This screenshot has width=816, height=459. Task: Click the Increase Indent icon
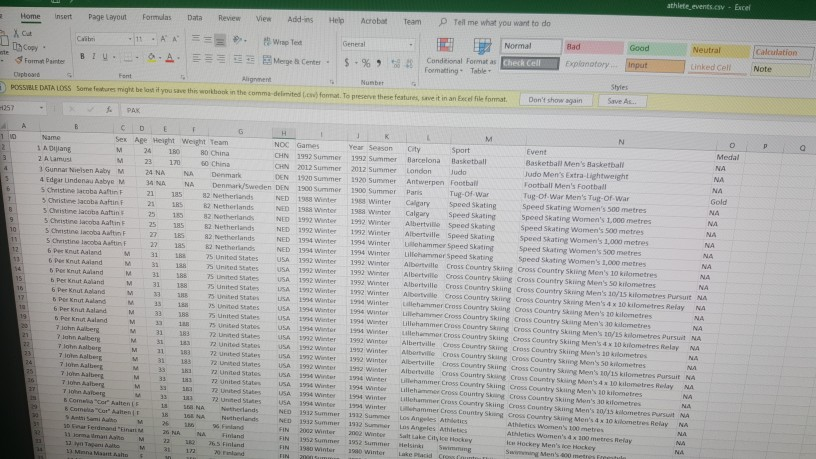(250, 59)
